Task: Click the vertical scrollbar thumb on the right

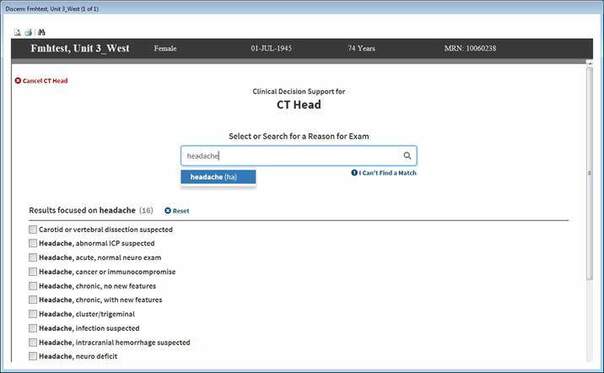Action: tap(589, 173)
